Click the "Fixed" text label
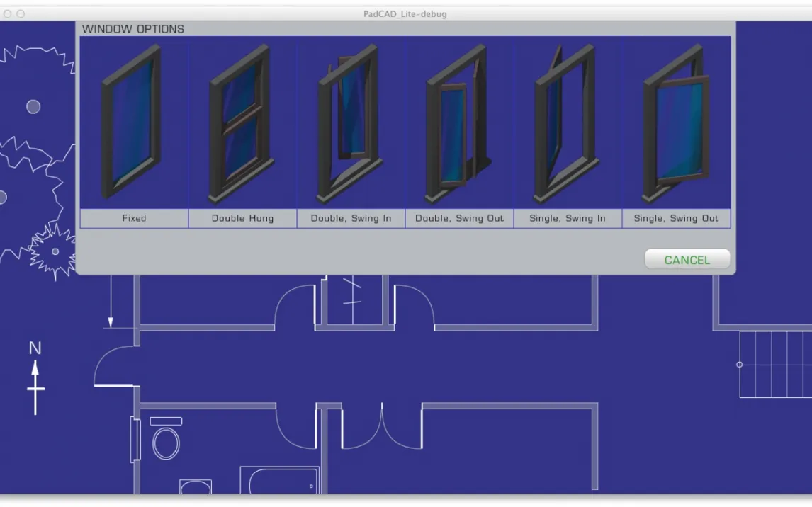The image size is (812, 507). click(134, 219)
